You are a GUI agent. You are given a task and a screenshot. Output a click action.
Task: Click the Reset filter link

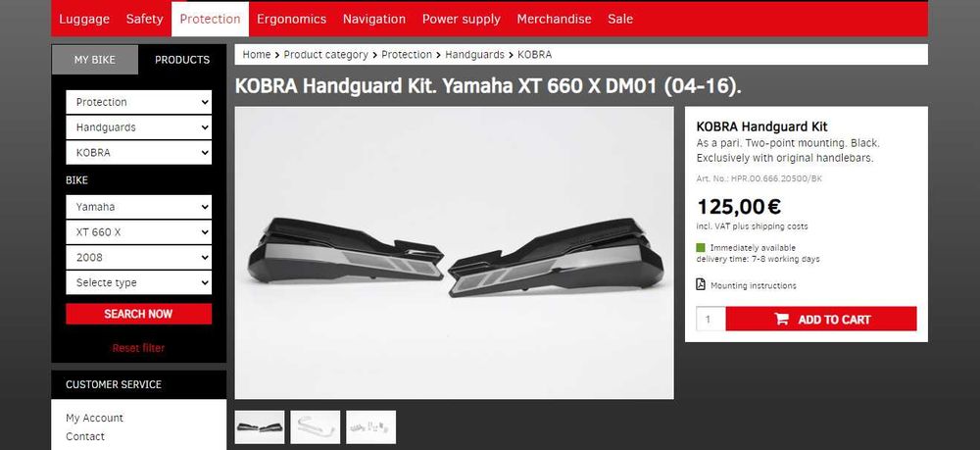coord(139,348)
